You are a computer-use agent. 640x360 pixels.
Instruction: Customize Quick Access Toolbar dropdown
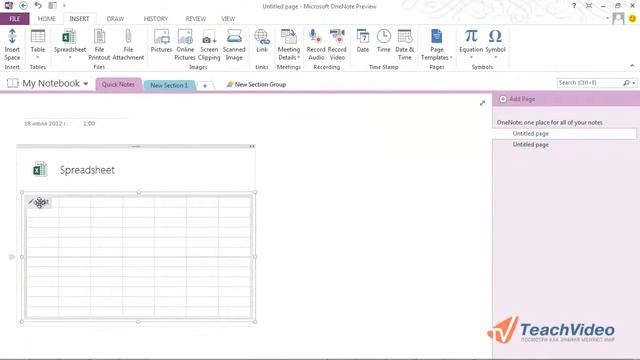(x=64, y=6)
